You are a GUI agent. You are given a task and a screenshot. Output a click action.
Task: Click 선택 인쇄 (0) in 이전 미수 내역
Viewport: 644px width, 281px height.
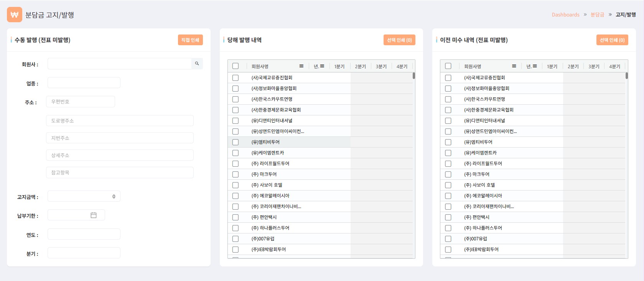(x=612, y=40)
